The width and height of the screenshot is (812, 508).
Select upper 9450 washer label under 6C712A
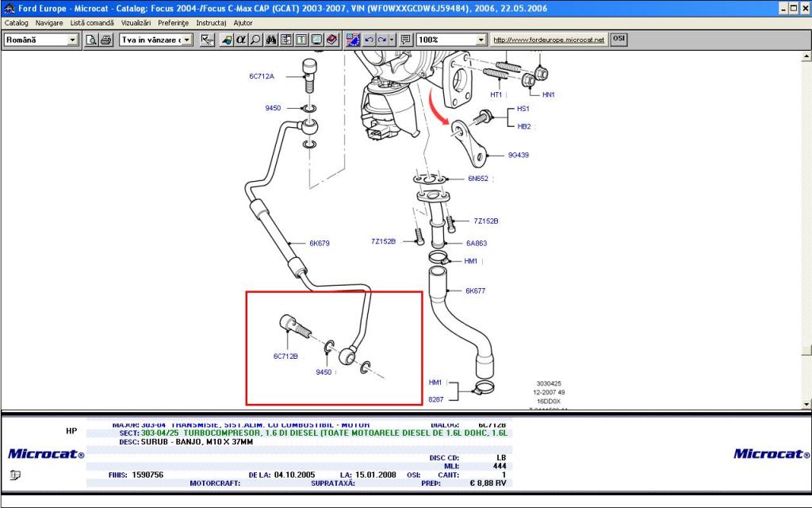pos(273,108)
